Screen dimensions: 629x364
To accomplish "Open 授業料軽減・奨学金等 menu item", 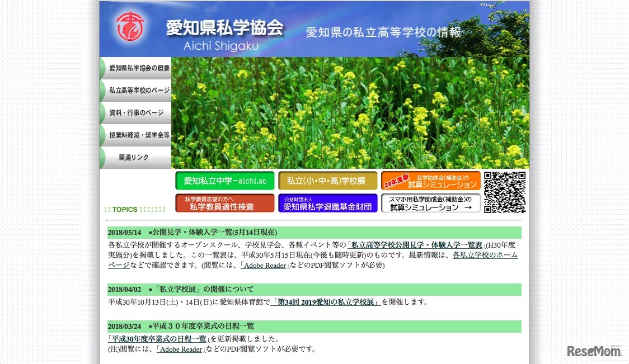I will click(135, 135).
